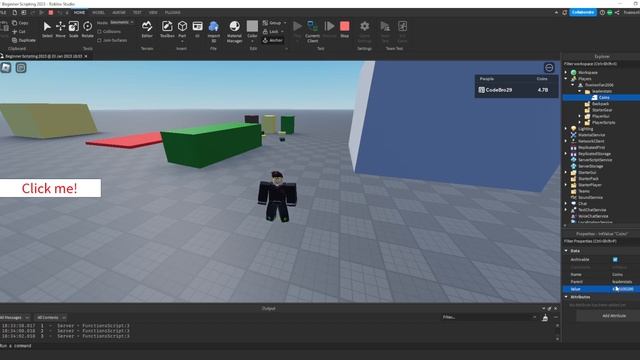Viewport: 640px width, 360px height.
Task: Open the Terrain Editor
Action: (147, 29)
